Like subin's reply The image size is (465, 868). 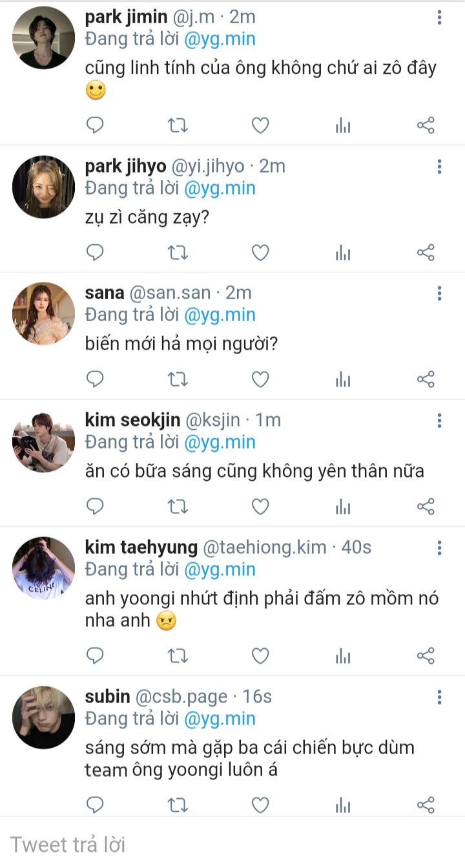pyautogui.click(x=260, y=805)
